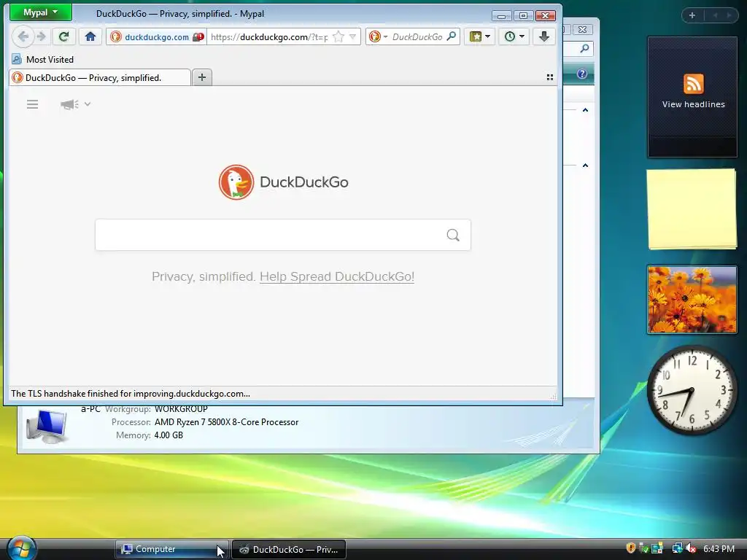Open the Most Visited bookmarks folder
This screenshot has height=560, width=747.
coord(43,60)
